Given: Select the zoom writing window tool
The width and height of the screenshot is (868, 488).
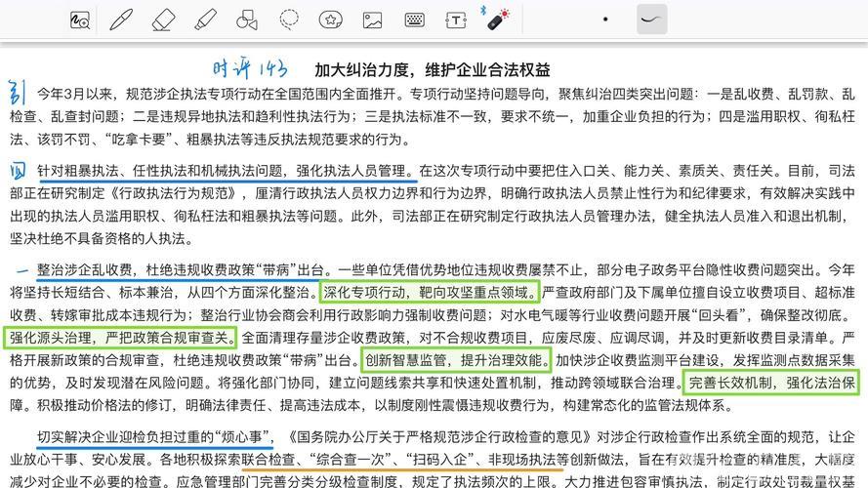Looking at the screenshot, I should click(80, 20).
